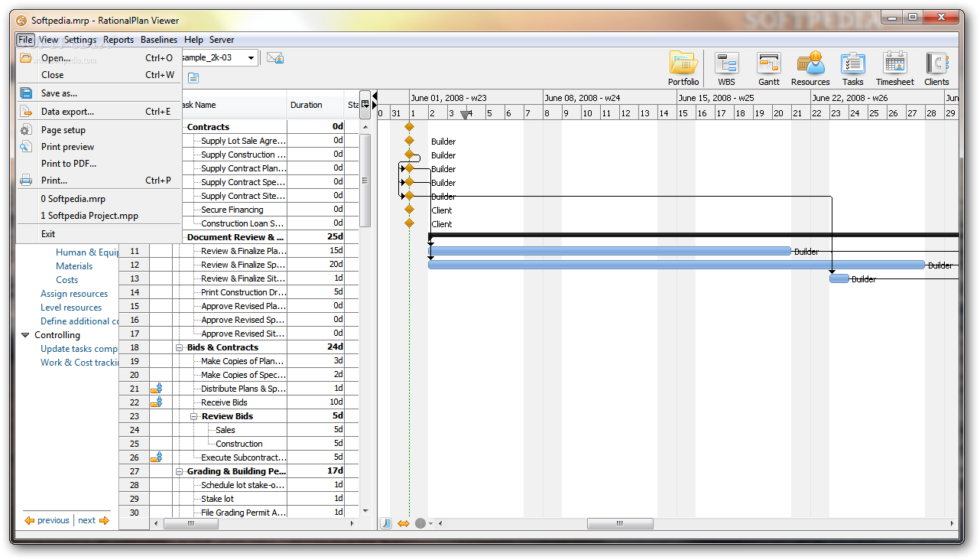The width and height of the screenshot is (980, 560).
Task: Open the Timesheet view
Action: (894, 69)
